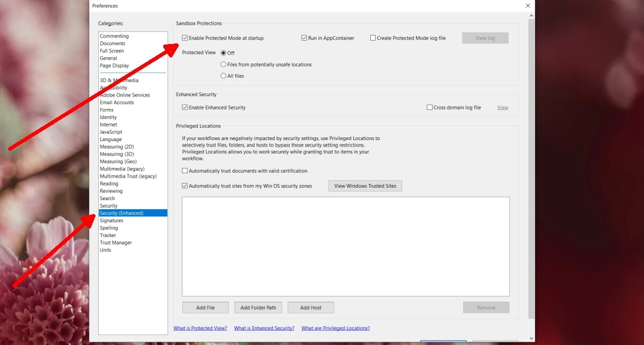The width and height of the screenshot is (644, 345).
Task: Select Protected View All files option
Action: (223, 76)
